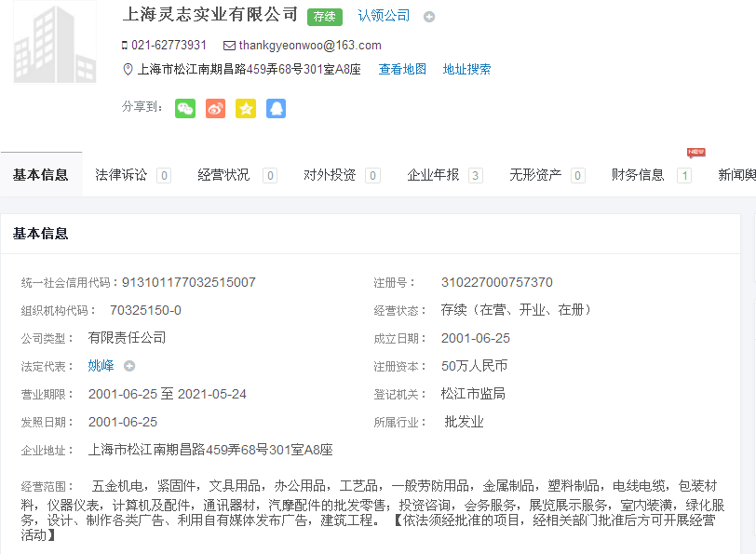
Task: Click the 认领公司 link
Action: 384,16
